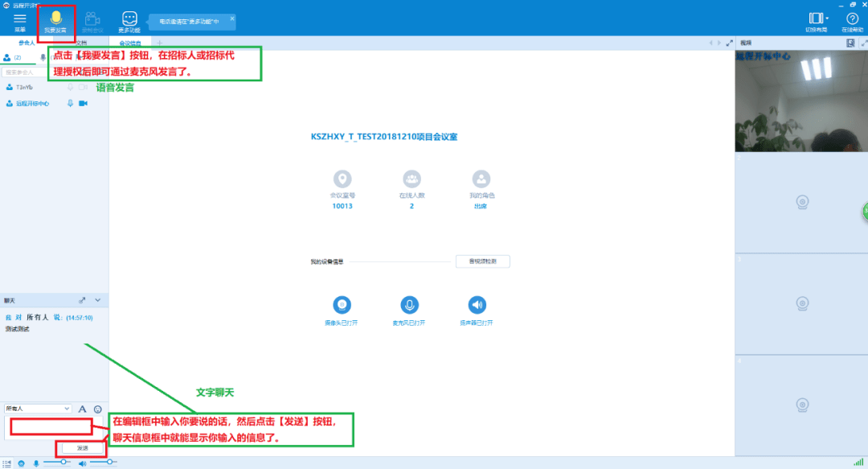Collapse the chat panel with the chevron
This screenshot has height=469, width=868.
pos(98,300)
